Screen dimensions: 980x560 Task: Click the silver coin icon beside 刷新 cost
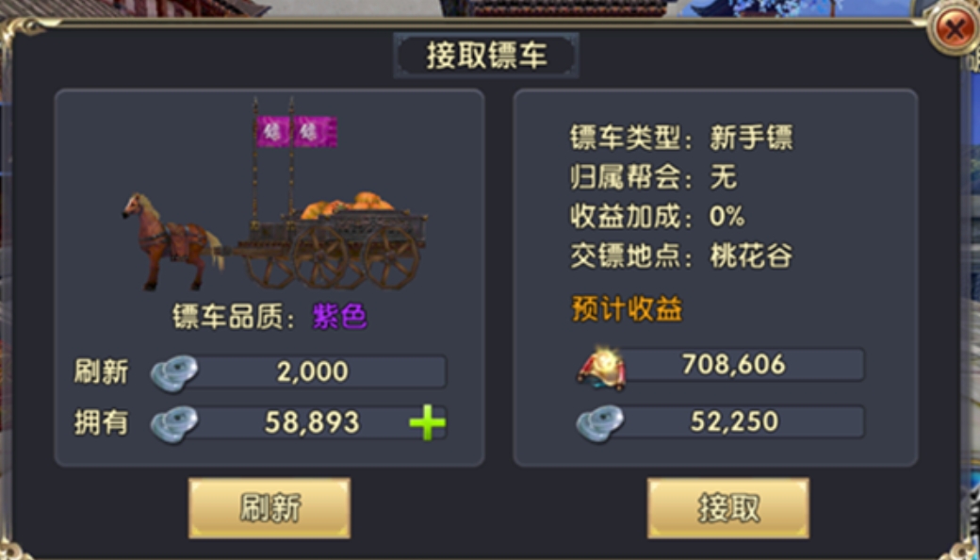click(173, 373)
